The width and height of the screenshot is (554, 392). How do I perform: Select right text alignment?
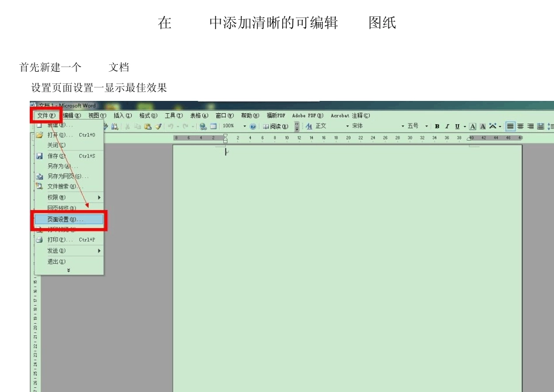[x=531, y=126]
